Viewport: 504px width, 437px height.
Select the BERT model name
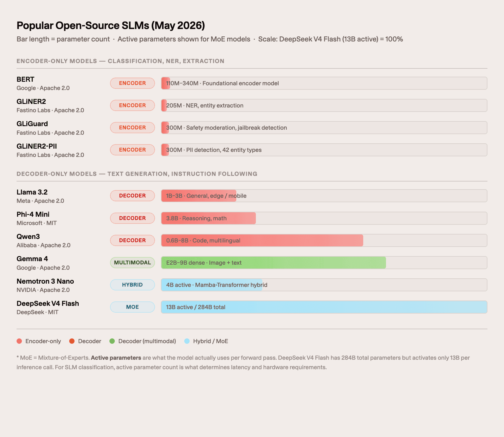click(x=25, y=79)
